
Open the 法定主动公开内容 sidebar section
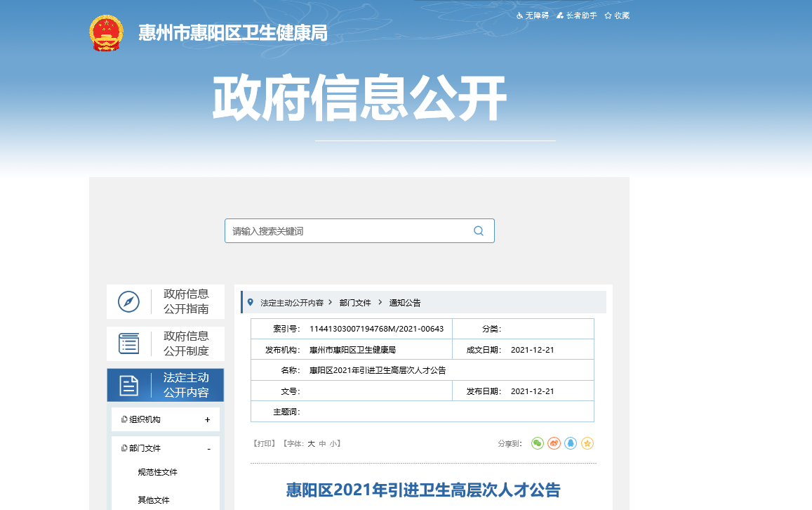tap(165, 385)
